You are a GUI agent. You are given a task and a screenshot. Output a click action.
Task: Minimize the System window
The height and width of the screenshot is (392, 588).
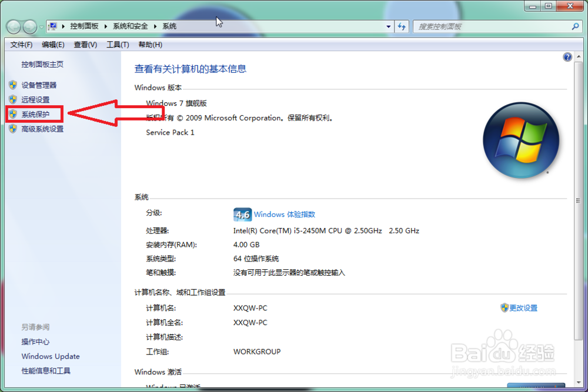533,6
